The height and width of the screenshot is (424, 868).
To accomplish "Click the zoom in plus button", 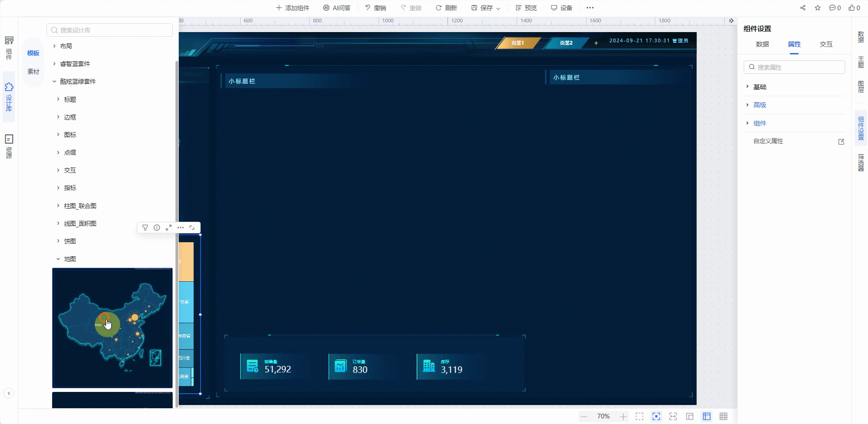I will tap(623, 417).
